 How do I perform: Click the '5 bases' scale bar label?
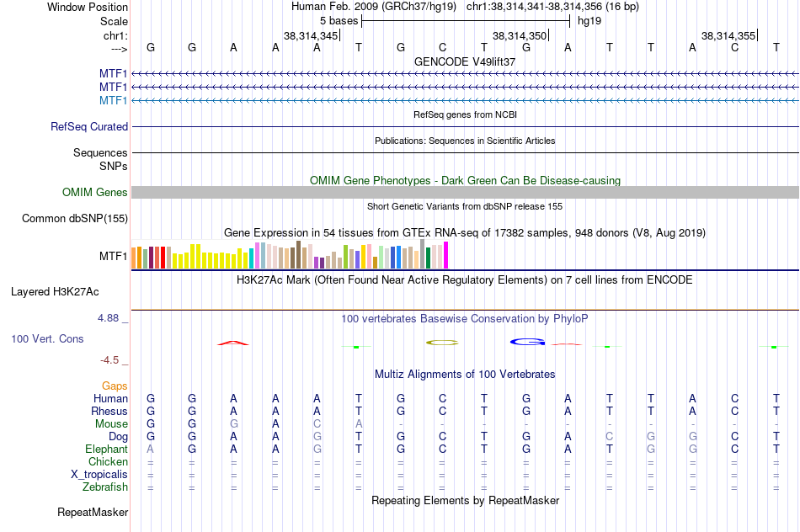point(339,21)
